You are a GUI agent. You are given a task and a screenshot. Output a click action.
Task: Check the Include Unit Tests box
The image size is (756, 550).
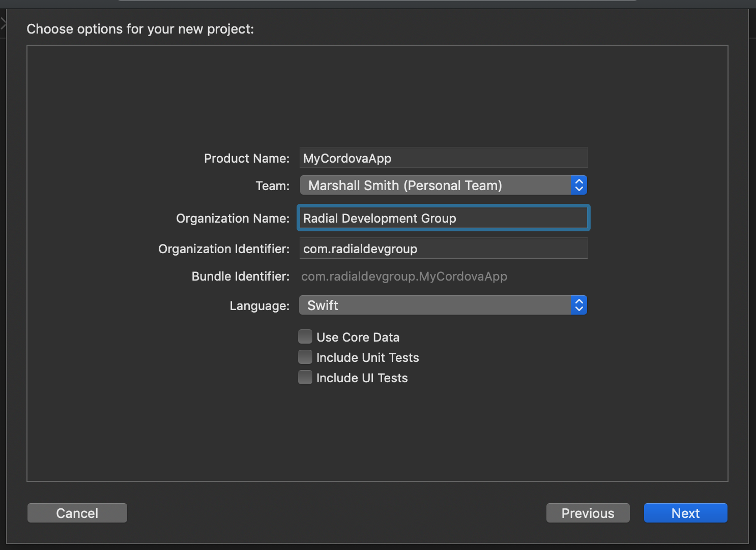tap(305, 357)
